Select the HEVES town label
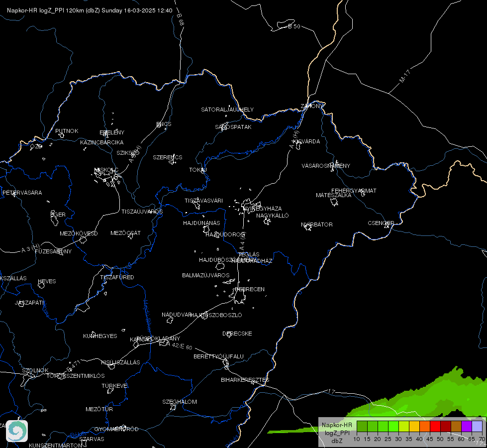 coord(47,281)
